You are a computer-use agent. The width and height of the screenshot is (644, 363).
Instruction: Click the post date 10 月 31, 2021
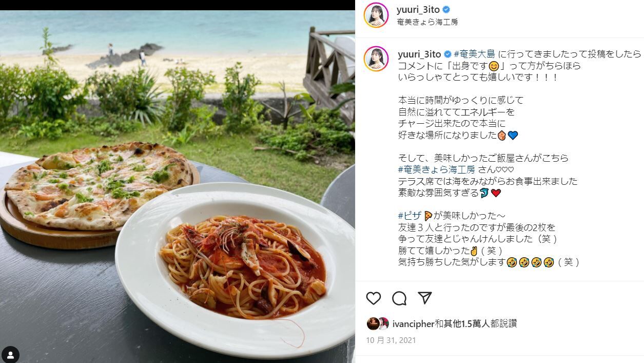coord(391,340)
